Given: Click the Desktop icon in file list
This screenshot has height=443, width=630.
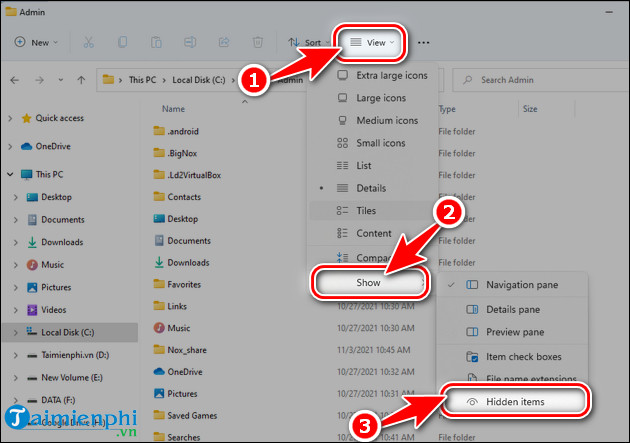Looking at the screenshot, I should [x=159, y=218].
